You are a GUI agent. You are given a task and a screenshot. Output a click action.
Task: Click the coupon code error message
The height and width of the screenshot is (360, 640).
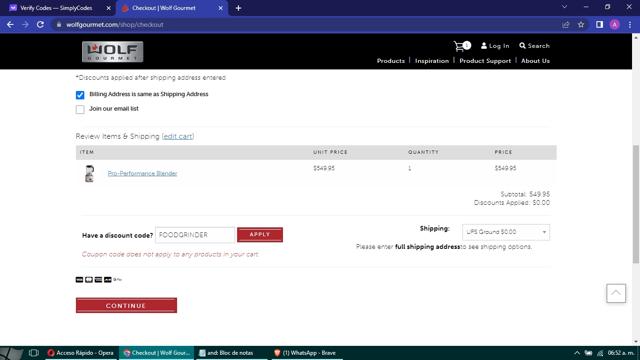(x=170, y=254)
